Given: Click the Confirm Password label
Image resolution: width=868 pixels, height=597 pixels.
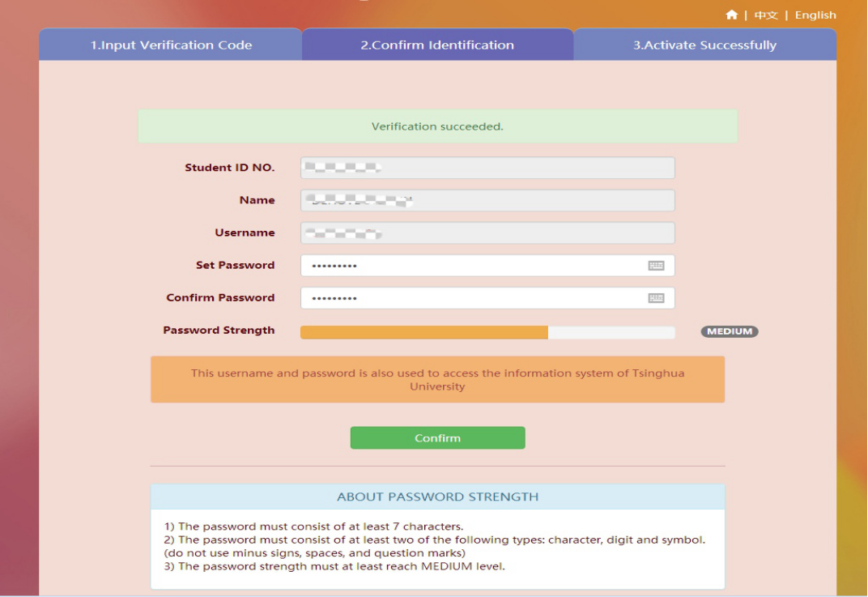Looking at the screenshot, I should 220,298.
